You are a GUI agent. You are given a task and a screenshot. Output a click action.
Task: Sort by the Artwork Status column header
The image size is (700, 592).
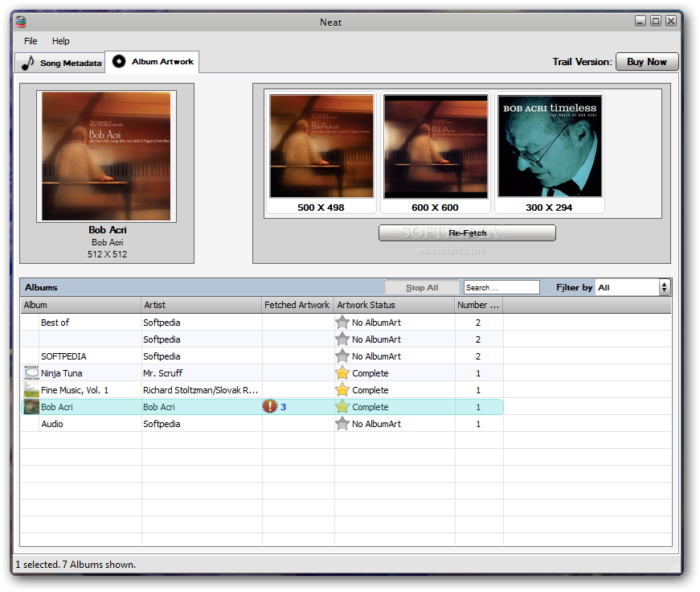coord(394,305)
